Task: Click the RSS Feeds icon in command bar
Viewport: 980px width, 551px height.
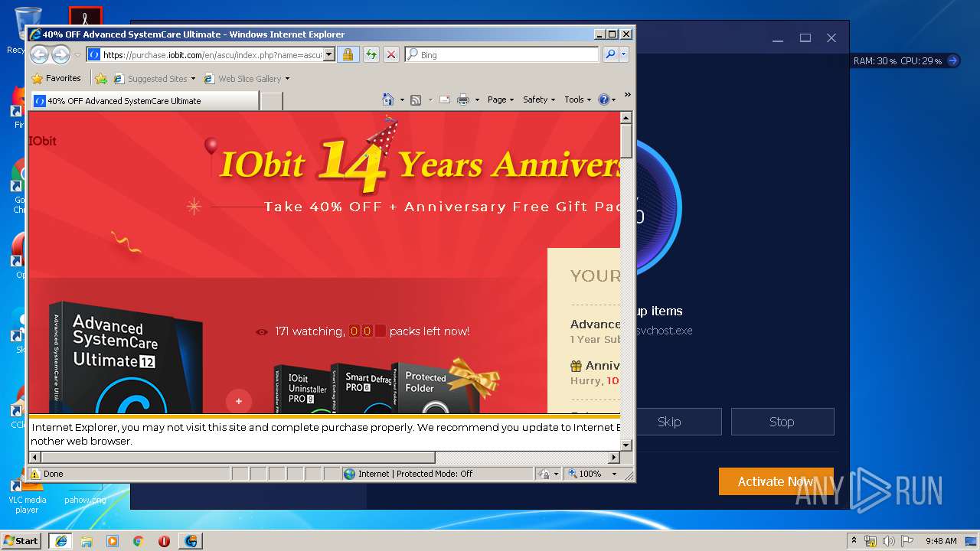Action: [x=416, y=99]
